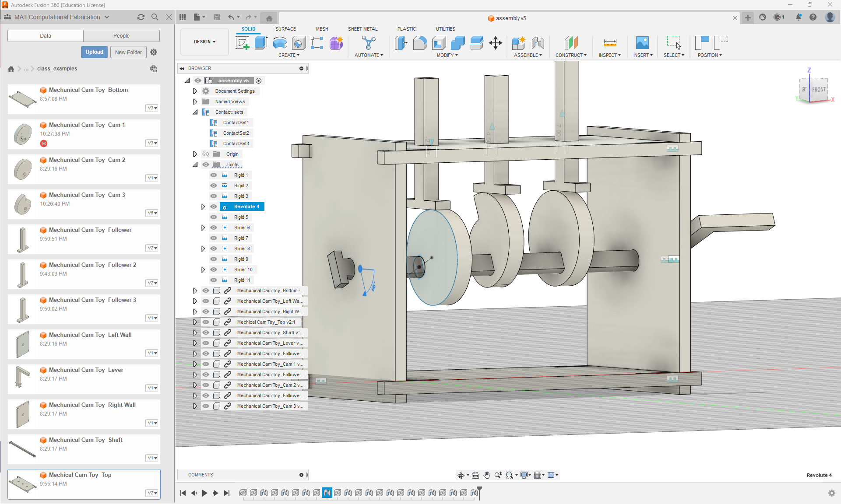The width and height of the screenshot is (841, 504).
Task: Expand the Document Settings node
Action: click(195, 91)
